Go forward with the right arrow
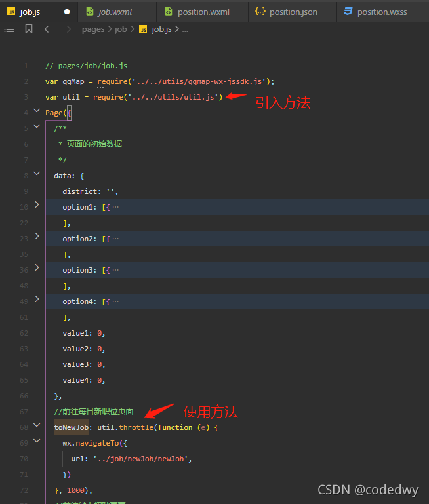 click(67, 29)
